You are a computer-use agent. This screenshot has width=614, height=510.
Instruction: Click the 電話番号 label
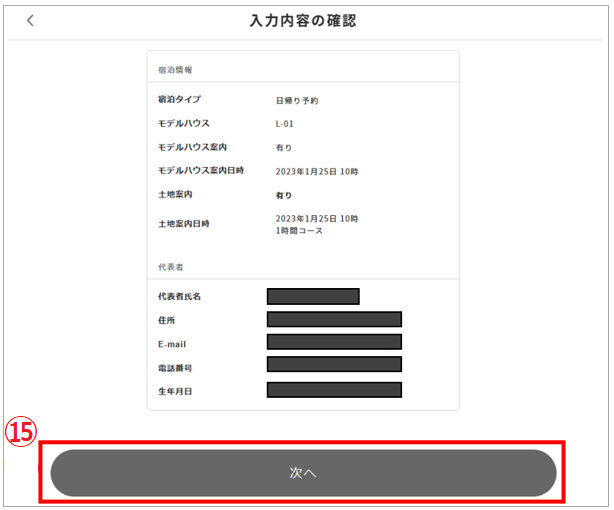coord(175,368)
